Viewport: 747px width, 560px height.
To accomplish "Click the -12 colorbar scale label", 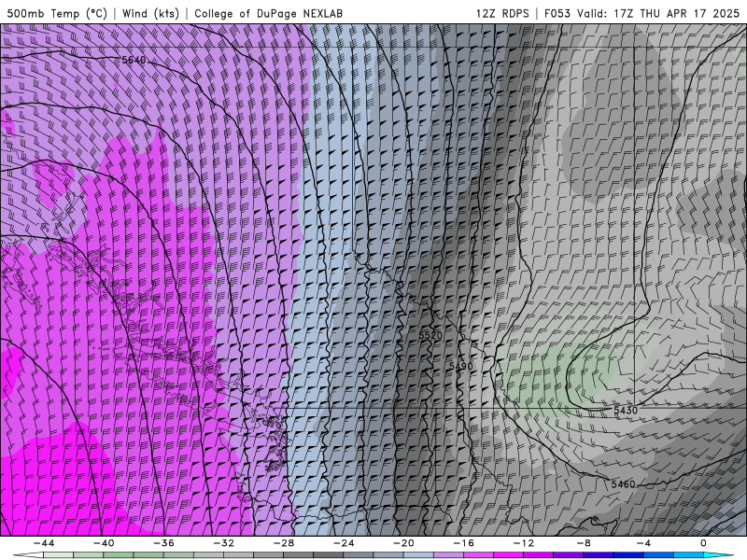I will pyautogui.click(x=524, y=543).
